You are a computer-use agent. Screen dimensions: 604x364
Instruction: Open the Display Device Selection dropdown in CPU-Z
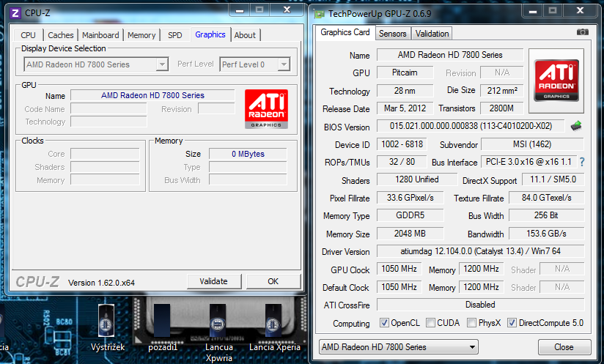96,64
